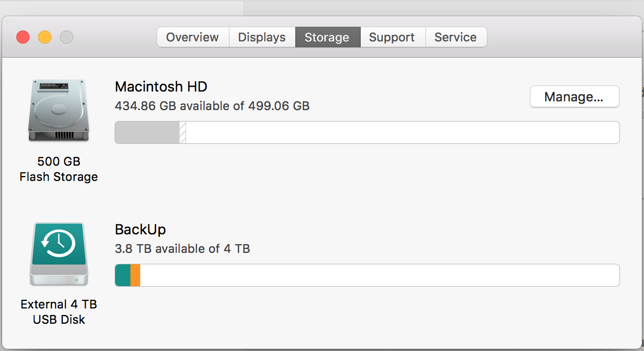
Task: Click the striped purgeable segment in Macintosh HD bar
Action: pos(183,132)
